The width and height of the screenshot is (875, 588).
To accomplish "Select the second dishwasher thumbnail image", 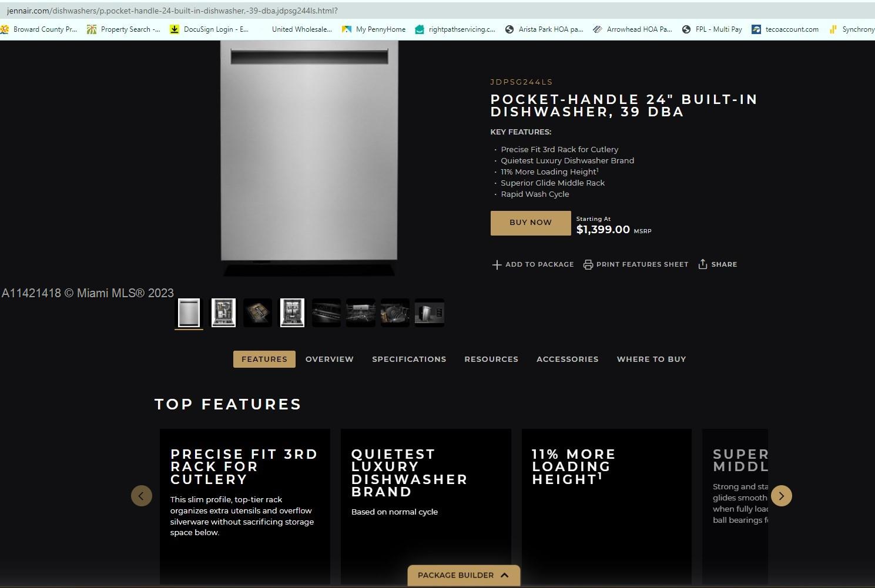I will point(223,313).
